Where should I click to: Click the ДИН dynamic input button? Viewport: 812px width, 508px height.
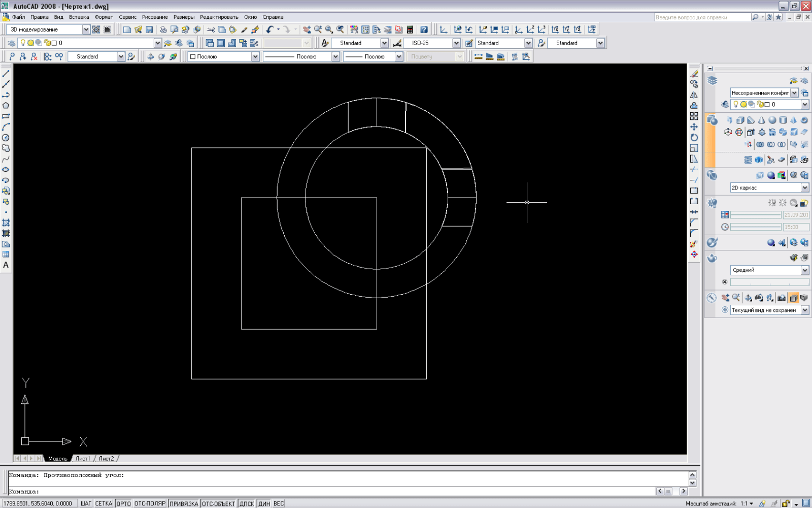pyautogui.click(x=264, y=503)
